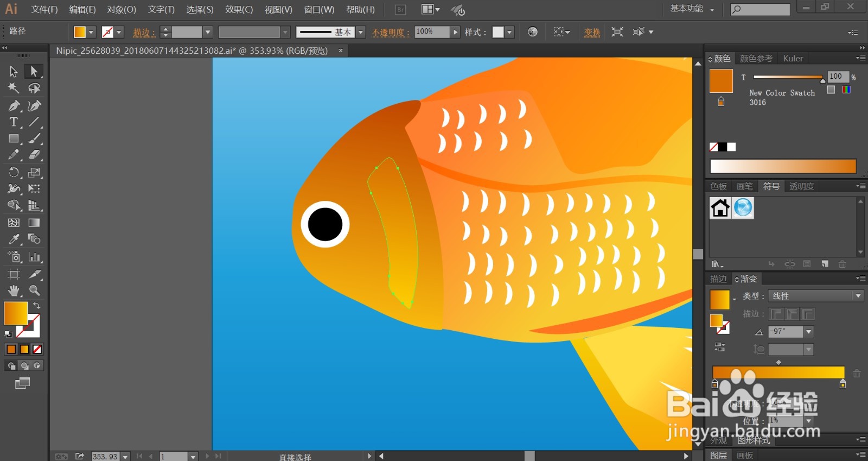868x461 pixels.
Task: Select the Line Segment tool
Action: [34, 122]
